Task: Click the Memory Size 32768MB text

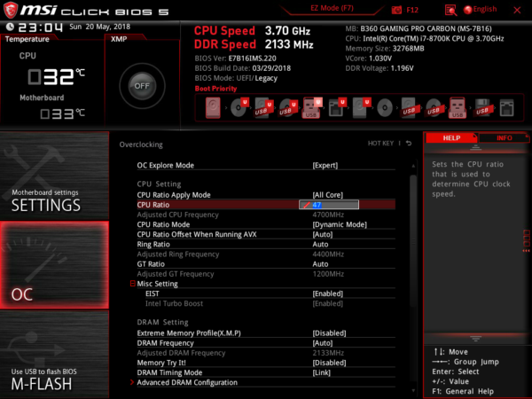Action: (x=385, y=49)
